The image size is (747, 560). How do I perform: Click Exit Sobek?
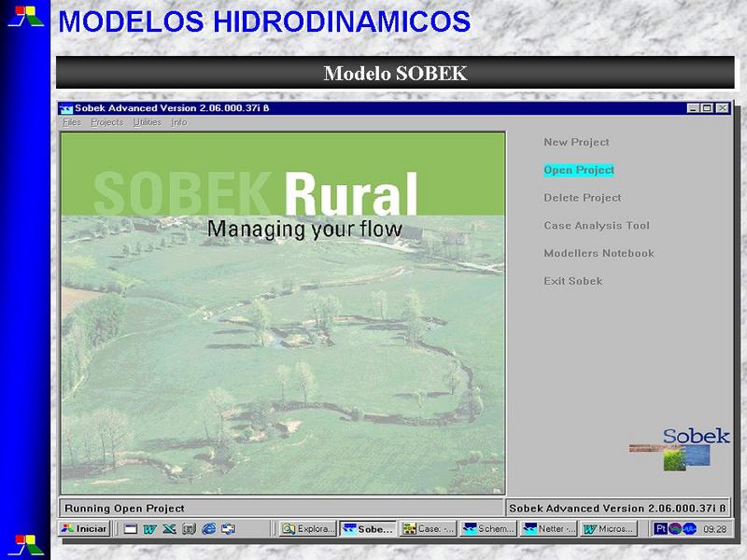pos(573,281)
